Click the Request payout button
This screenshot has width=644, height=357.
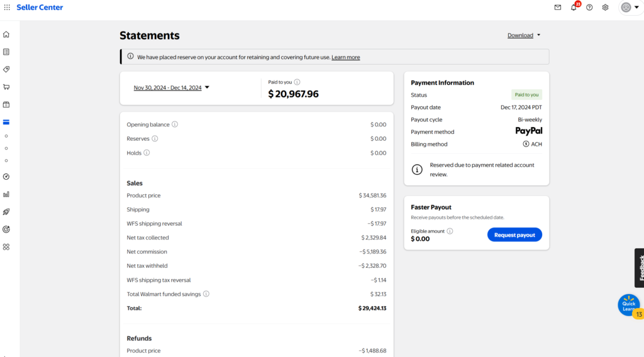(514, 235)
